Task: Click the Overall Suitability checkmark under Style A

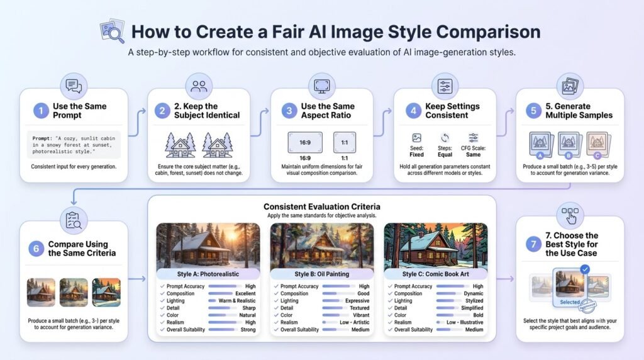Action: (x=163, y=330)
